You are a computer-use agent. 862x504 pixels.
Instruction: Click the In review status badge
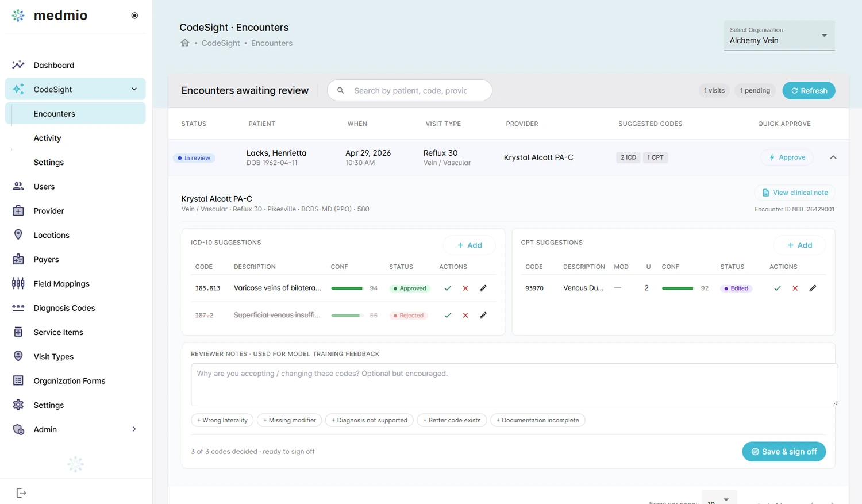tap(194, 158)
